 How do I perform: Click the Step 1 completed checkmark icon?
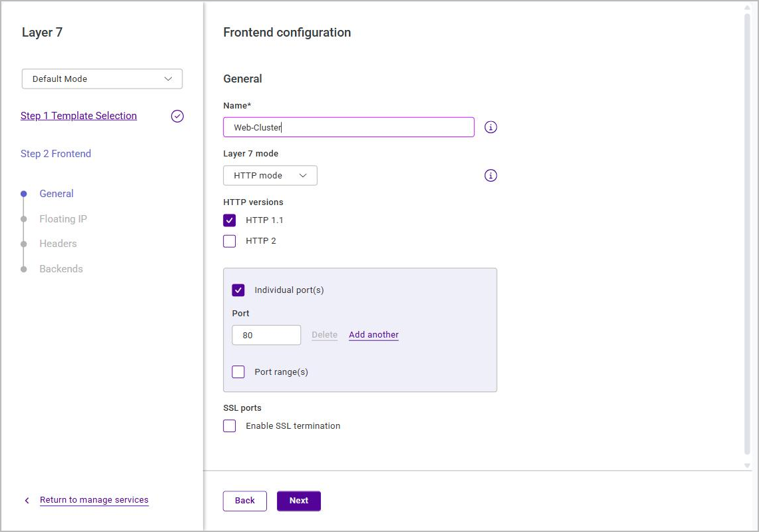pyautogui.click(x=177, y=116)
